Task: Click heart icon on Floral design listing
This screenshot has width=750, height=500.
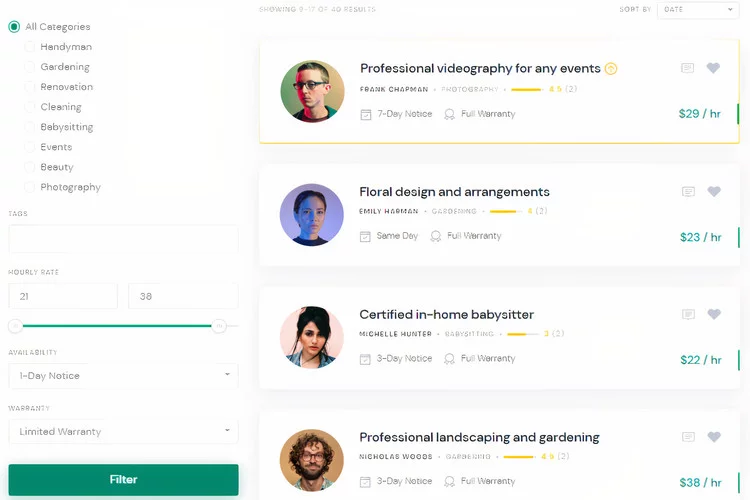Action: [x=714, y=191]
